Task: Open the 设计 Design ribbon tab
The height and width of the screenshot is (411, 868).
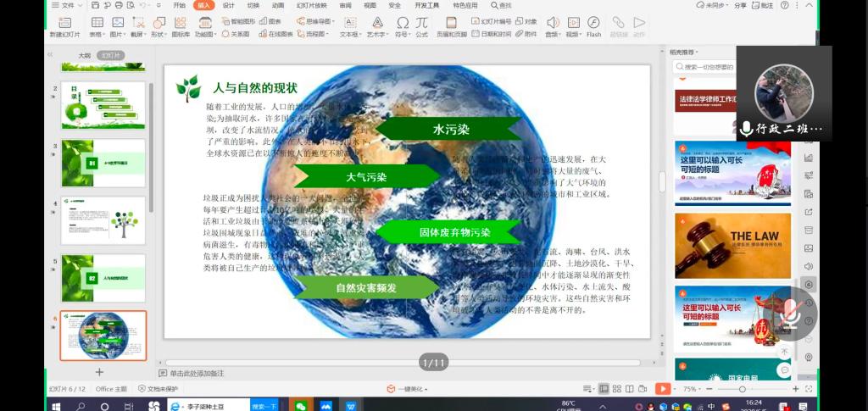Action: [229, 5]
